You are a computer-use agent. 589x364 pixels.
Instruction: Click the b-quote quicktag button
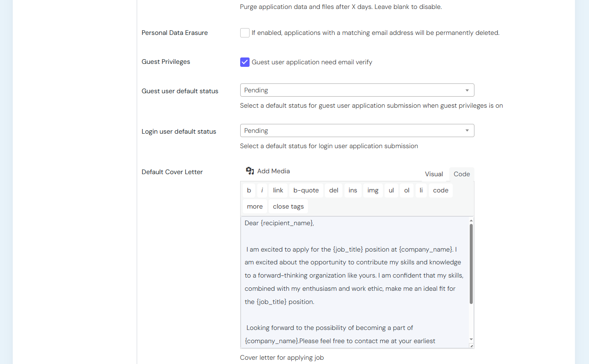tap(306, 190)
